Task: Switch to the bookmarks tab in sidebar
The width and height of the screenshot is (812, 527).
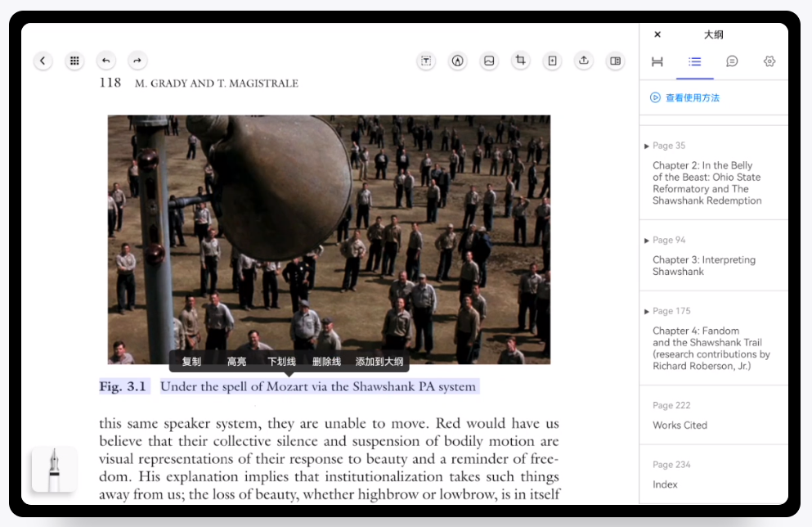Action: [657, 61]
